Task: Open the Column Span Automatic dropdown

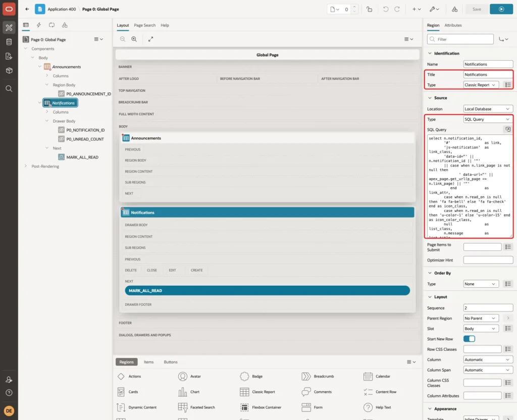Action: (488, 370)
